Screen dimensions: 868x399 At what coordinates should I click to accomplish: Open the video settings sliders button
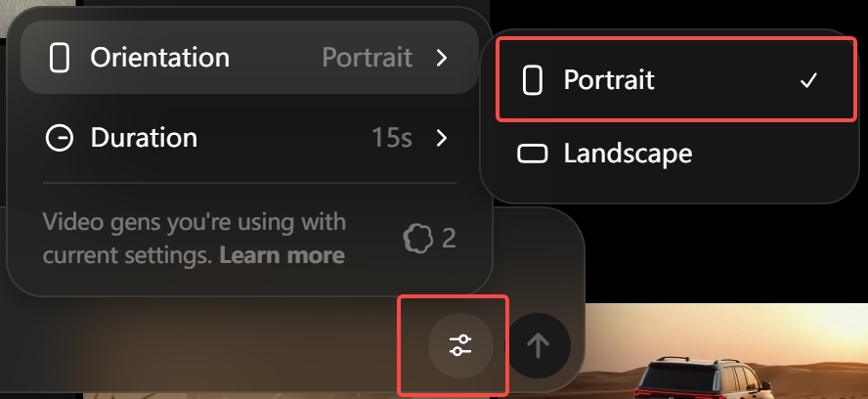pos(460,345)
